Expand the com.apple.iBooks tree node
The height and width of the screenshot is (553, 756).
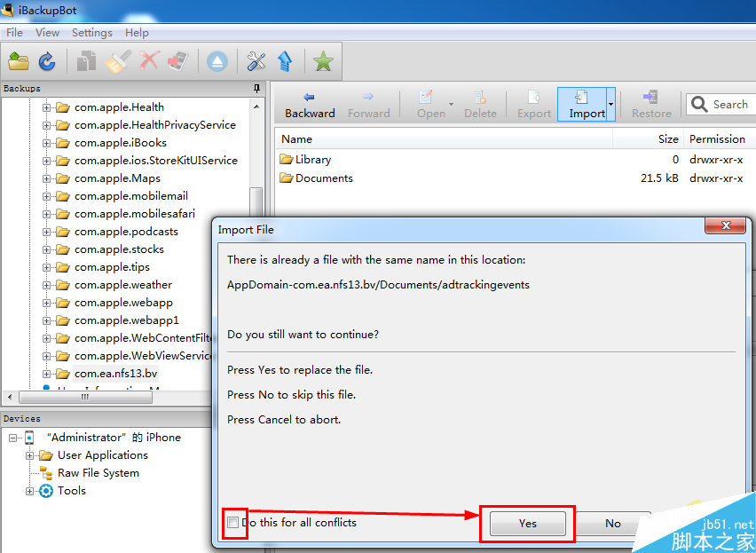tap(46, 143)
